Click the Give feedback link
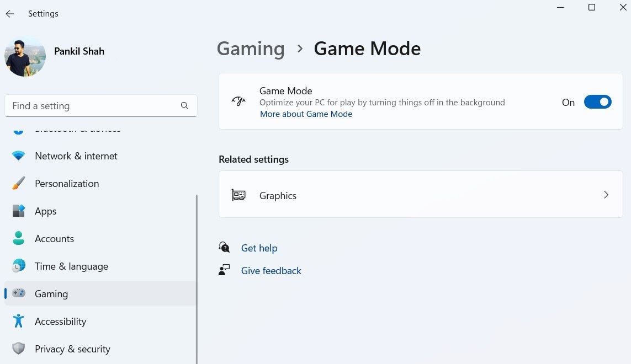The width and height of the screenshot is (631, 364). tap(271, 271)
